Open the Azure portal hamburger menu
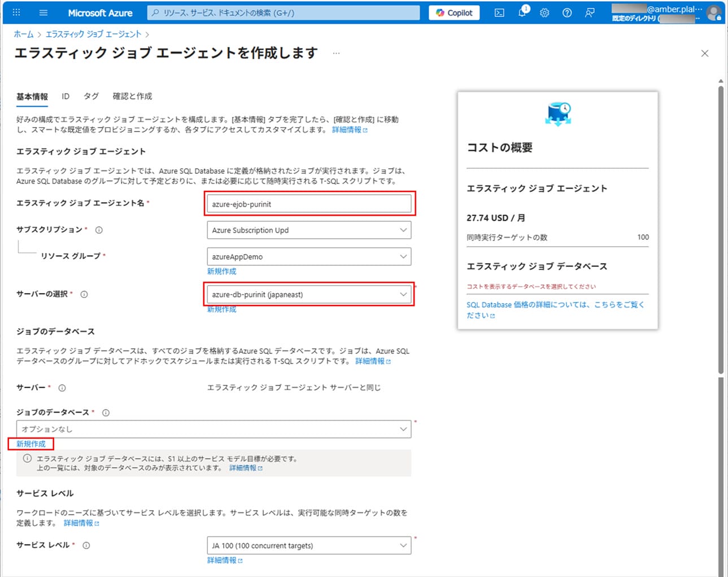This screenshot has width=728, height=577. tap(43, 12)
